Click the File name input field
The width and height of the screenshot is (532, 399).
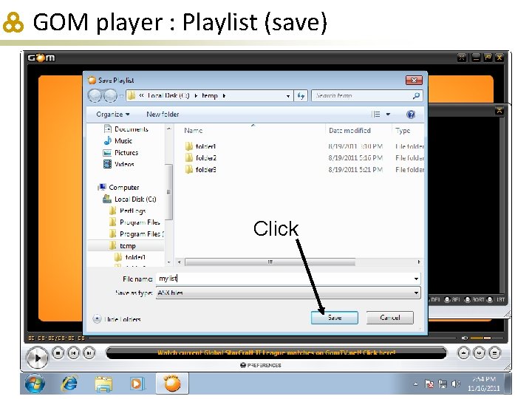pyautogui.click(x=284, y=279)
